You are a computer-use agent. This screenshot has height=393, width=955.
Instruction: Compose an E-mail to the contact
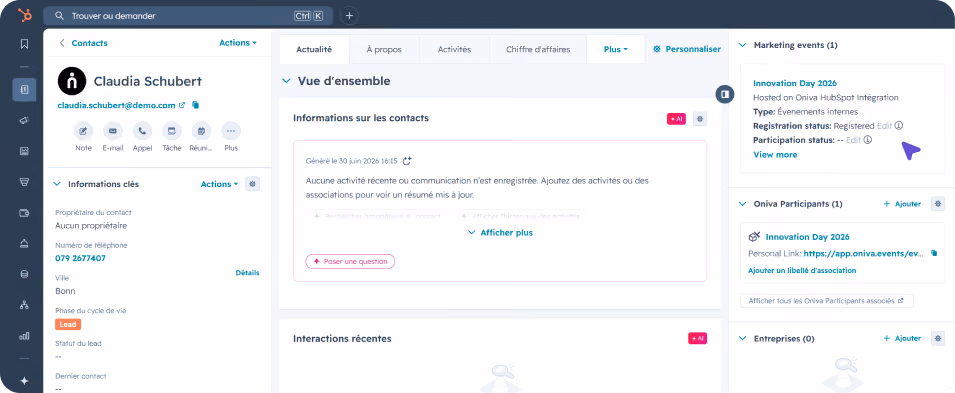[x=113, y=131]
